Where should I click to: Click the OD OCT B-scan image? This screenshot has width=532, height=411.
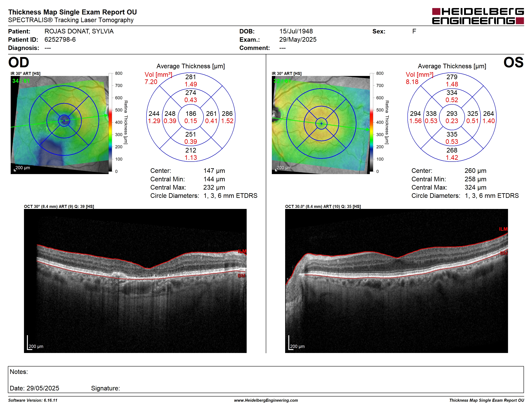[x=135, y=281]
